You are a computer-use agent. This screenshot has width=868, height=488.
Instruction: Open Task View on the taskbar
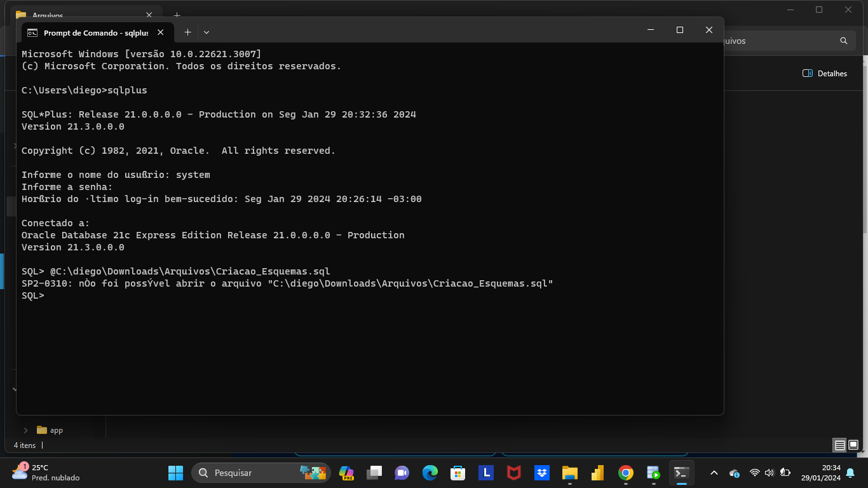tap(374, 473)
